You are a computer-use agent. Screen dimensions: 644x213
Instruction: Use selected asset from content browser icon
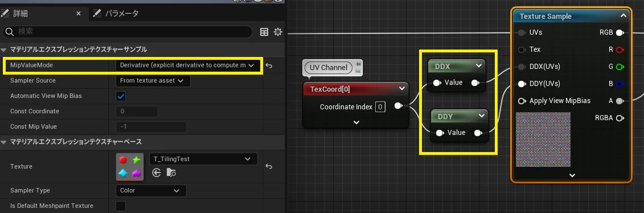(x=157, y=173)
